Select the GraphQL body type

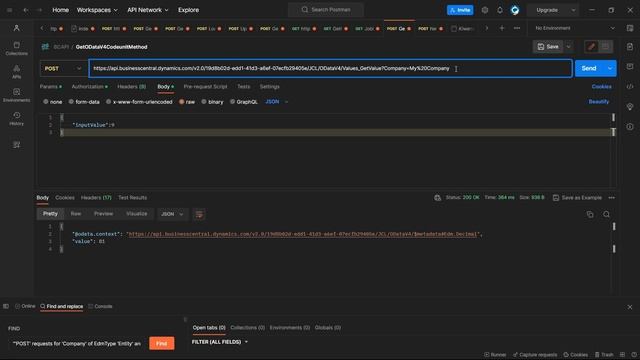[243, 102]
